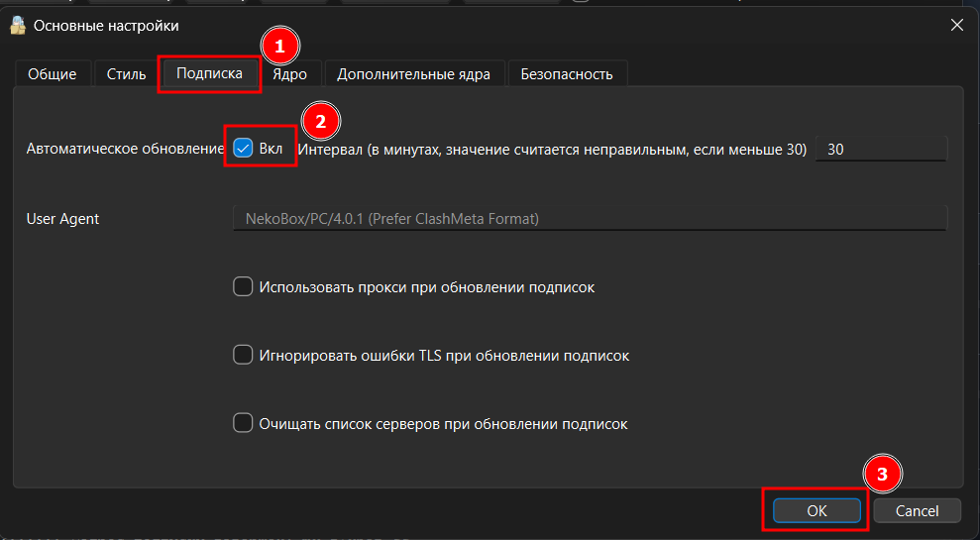Go to the Ядро tab

[290, 73]
